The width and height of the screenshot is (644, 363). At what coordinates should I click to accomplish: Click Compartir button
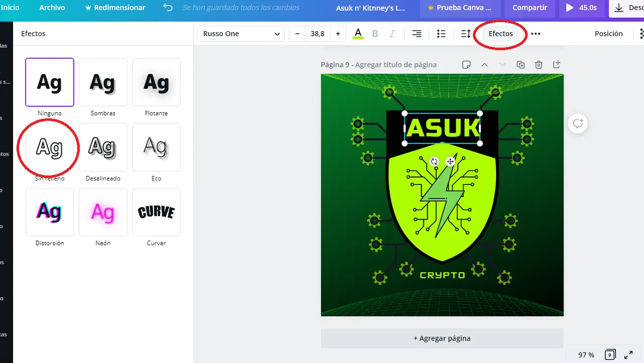point(530,8)
